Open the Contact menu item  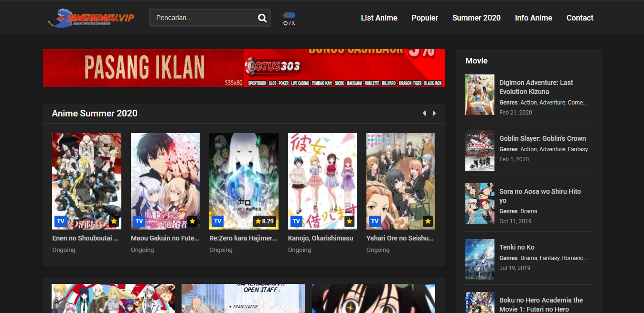pos(580,18)
